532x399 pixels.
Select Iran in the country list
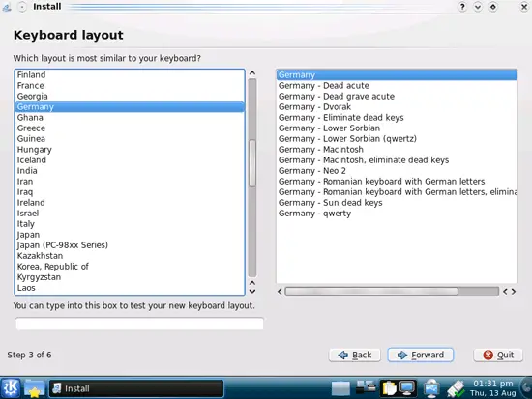tap(130, 182)
